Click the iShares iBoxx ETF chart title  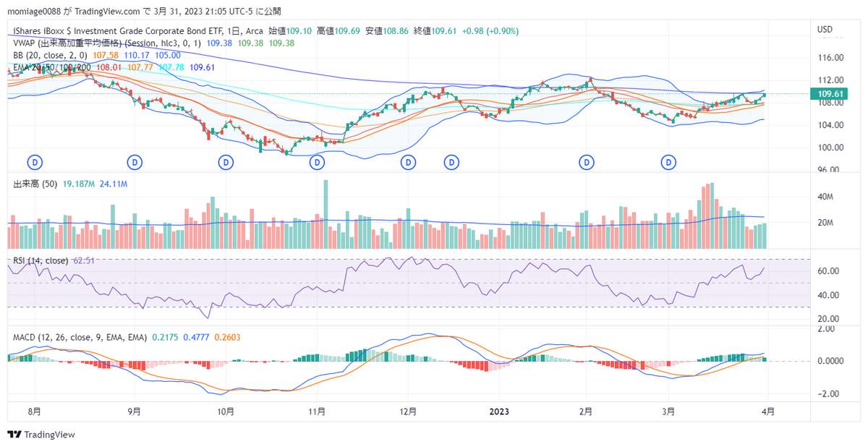pyautogui.click(x=137, y=31)
